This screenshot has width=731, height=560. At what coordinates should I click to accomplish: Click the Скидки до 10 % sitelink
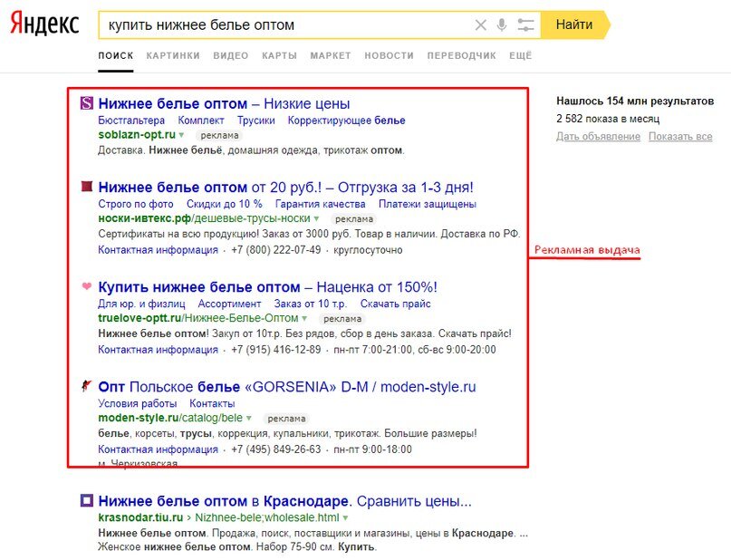click(x=225, y=204)
